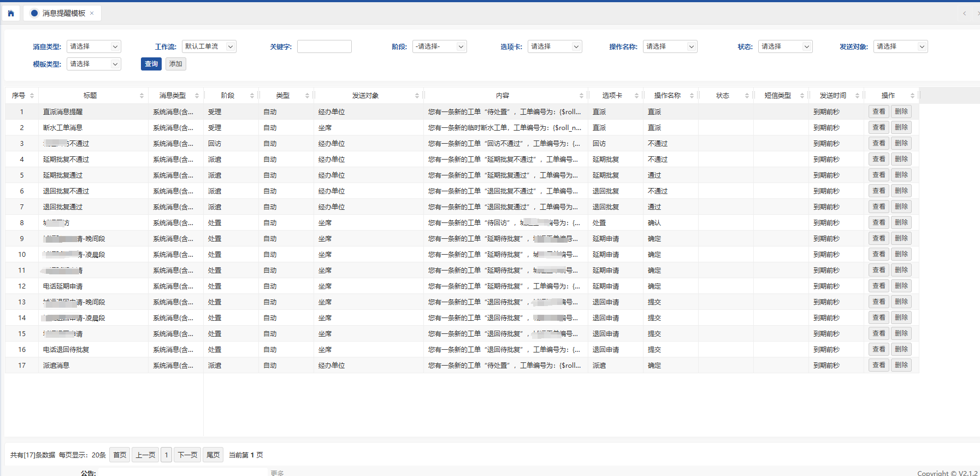Sort by 操作 column arrows
This screenshot has width=980, height=476.
pyautogui.click(x=913, y=96)
